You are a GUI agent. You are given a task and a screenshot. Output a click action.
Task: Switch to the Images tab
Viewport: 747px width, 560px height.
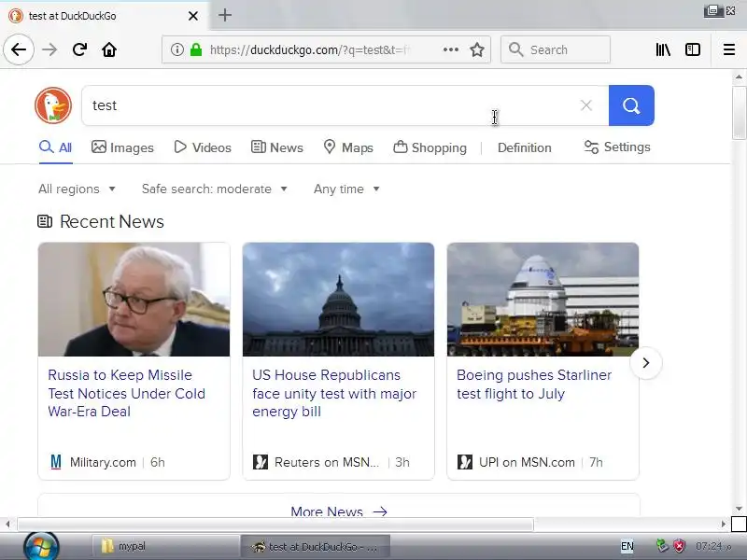point(122,147)
